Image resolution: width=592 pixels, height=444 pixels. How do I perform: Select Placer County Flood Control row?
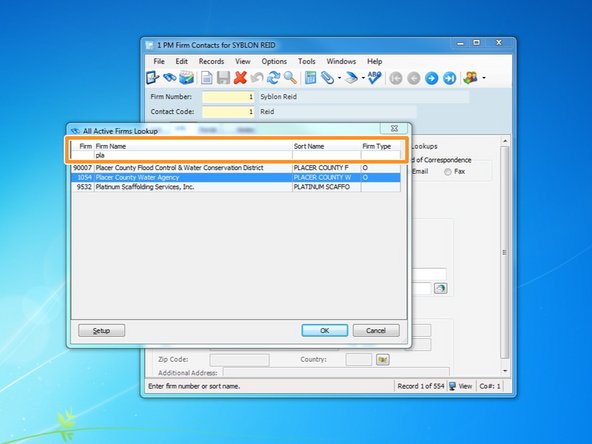[x=236, y=168]
